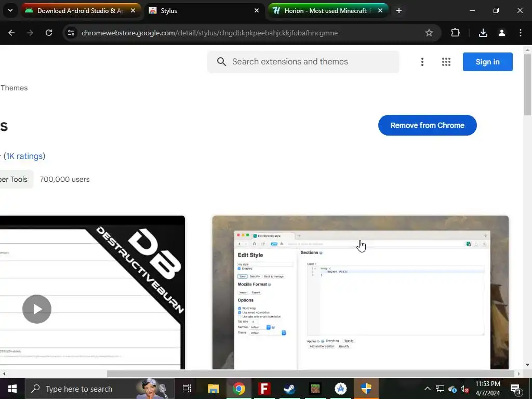Switch to the Download Android Studio tab

coord(81,11)
